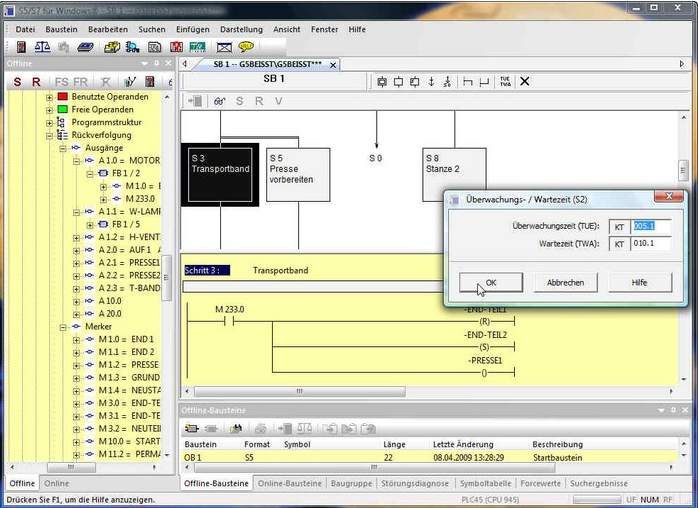698x508 pixels.
Task: Click the Schritt 3 step label
Action: pyautogui.click(x=207, y=270)
